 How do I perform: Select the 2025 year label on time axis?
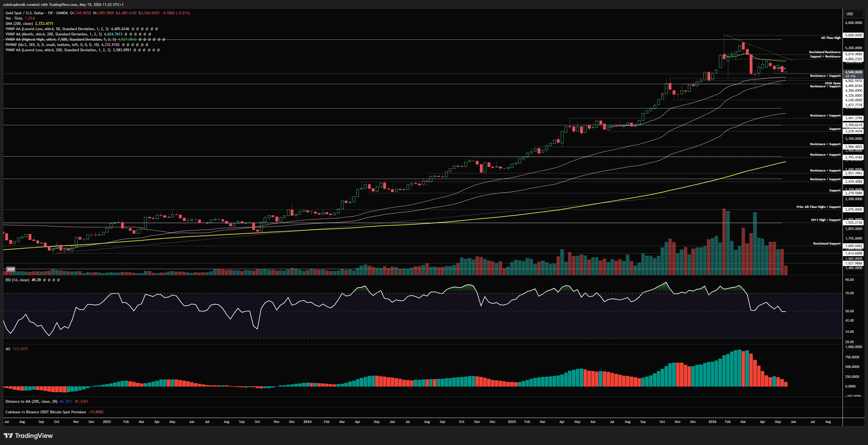click(512, 422)
